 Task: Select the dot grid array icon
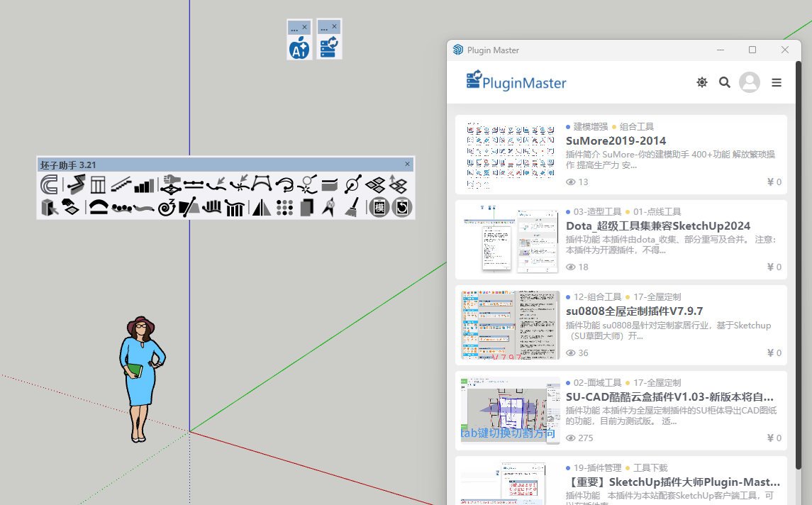(x=284, y=207)
